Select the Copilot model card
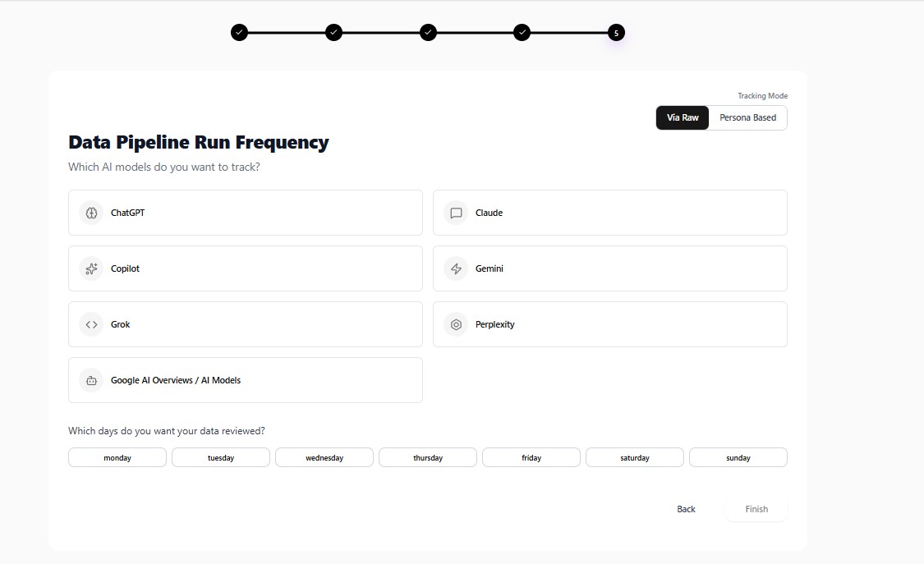The width and height of the screenshot is (924, 564). click(245, 268)
